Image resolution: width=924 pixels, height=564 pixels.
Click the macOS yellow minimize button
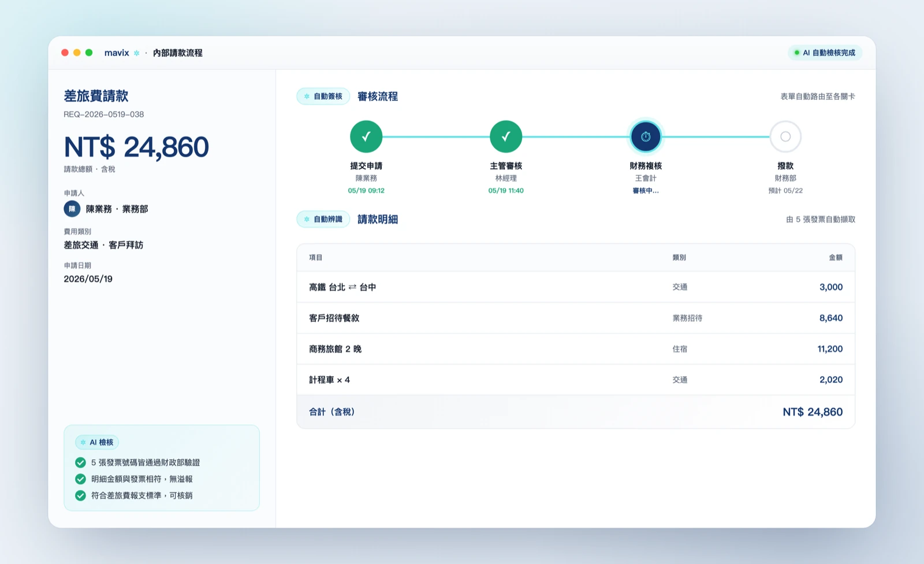tap(77, 53)
